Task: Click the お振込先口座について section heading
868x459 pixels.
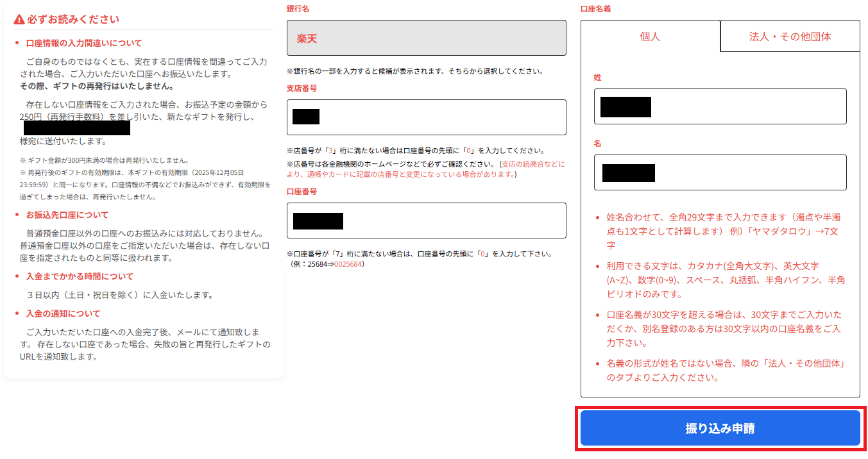Action: point(67,215)
